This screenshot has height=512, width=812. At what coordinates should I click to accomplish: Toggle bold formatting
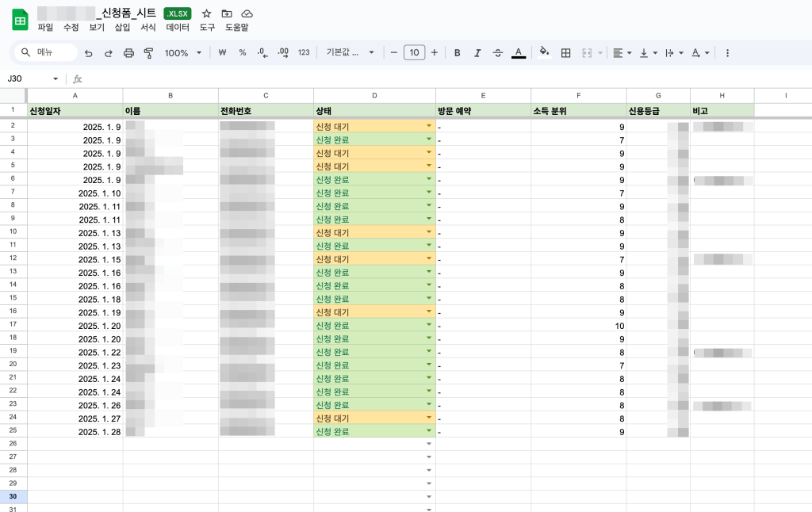pos(457,53)
